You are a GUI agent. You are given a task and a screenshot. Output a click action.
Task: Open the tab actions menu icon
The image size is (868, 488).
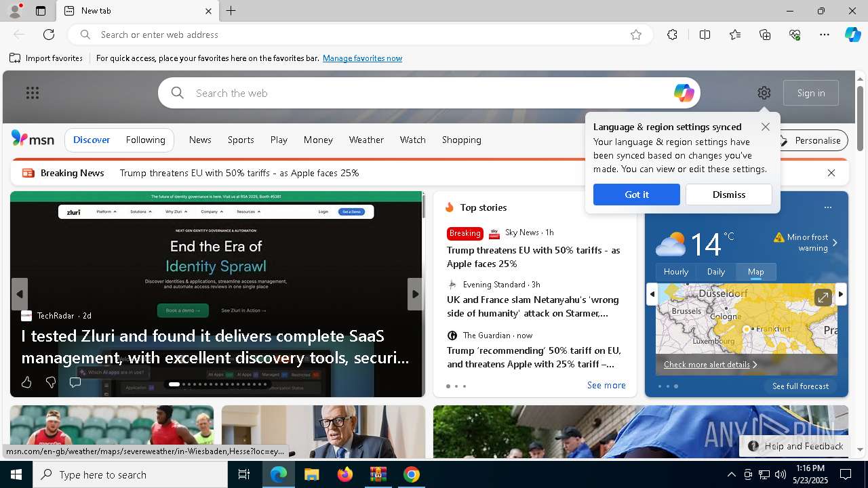click(x=41, y=11)
